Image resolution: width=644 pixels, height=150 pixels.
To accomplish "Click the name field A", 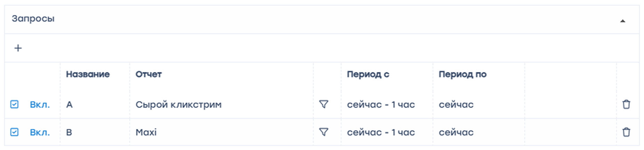I will click(70, 105).
